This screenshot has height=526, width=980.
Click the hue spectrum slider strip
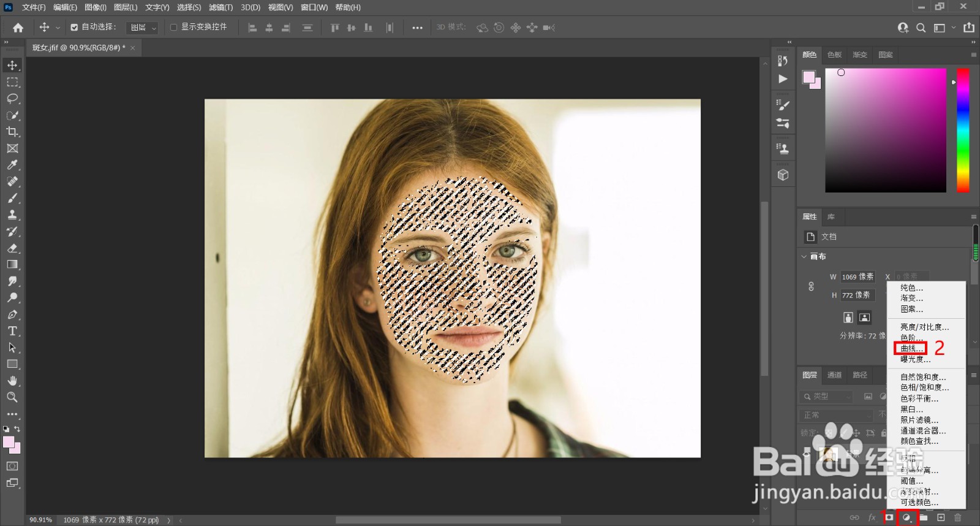tap(963, 130)
